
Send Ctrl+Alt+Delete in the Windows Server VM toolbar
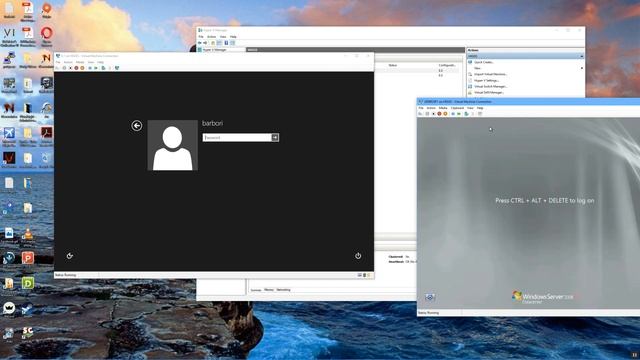pos(420,113)
